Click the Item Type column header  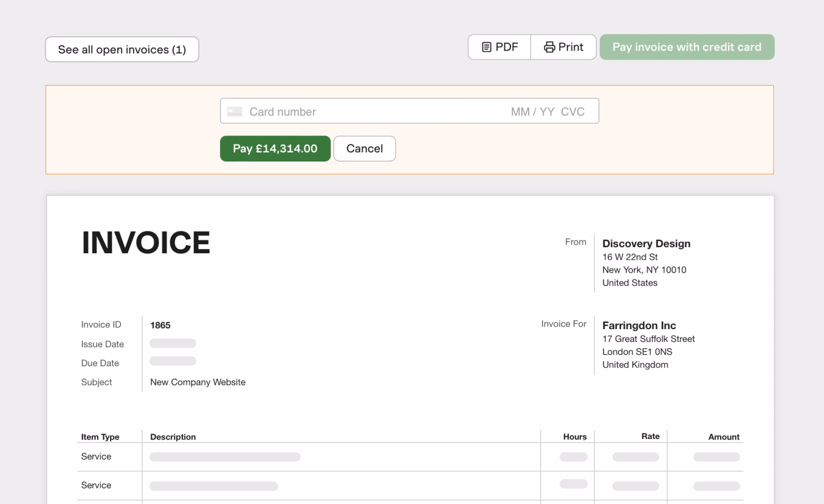tap(100, 437)
